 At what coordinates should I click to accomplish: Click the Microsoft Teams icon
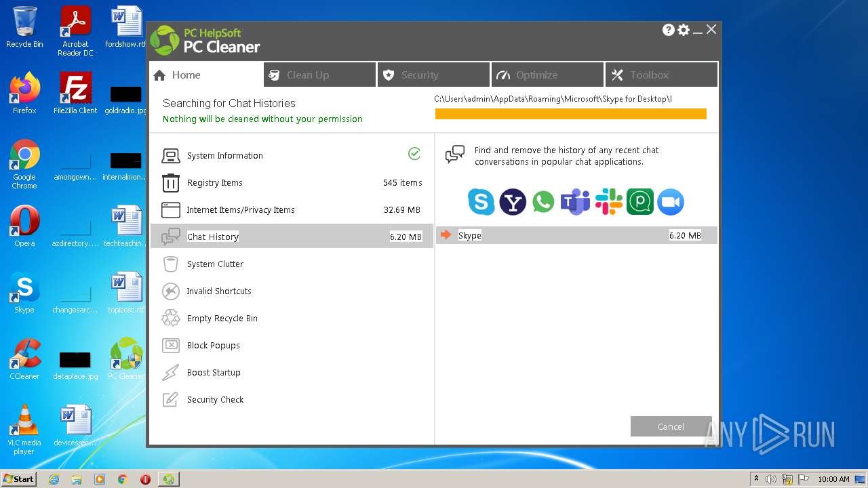coord(575,202)
